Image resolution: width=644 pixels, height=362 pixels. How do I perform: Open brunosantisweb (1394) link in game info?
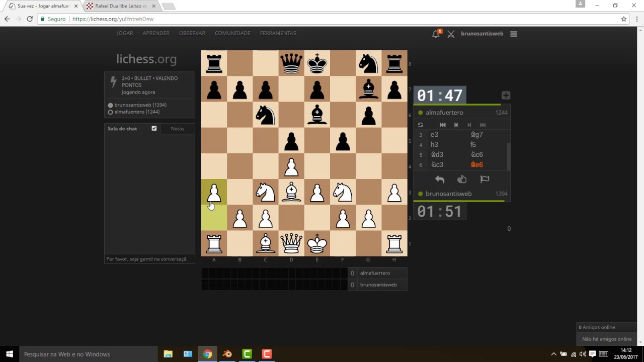click(x=140, y=105)
